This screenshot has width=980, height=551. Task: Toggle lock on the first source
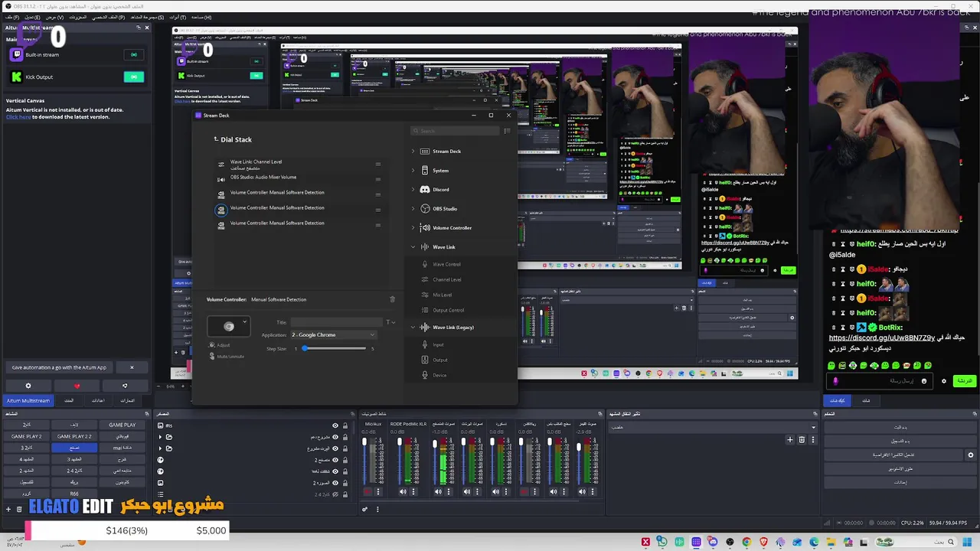click(345, 425)
